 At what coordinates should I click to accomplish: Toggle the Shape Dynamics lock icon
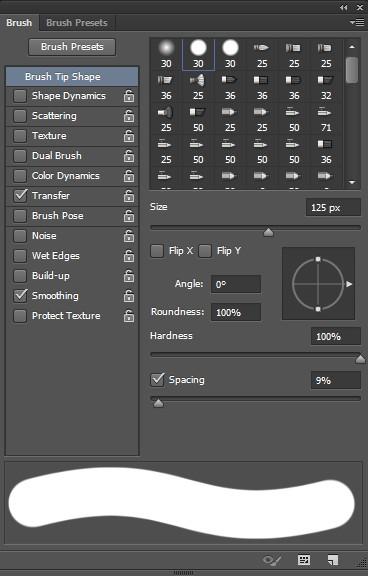129,96
